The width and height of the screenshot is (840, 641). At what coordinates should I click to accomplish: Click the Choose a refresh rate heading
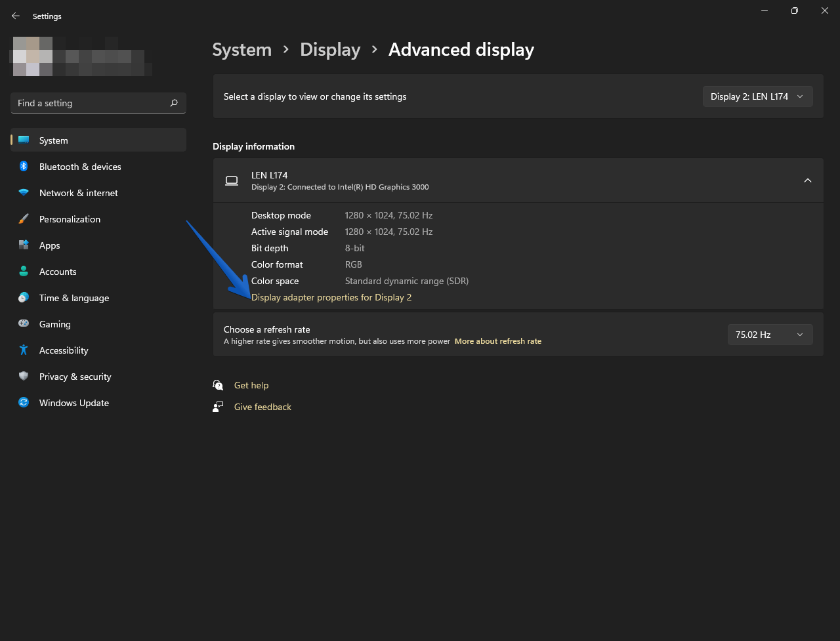pyautogui.click(x=266, y=329)
